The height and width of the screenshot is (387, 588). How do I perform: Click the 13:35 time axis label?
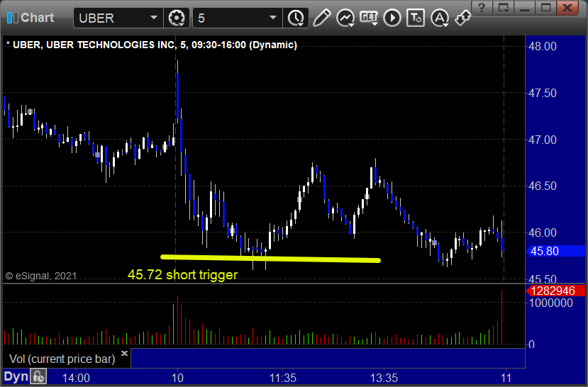click(x=384, y=378)
